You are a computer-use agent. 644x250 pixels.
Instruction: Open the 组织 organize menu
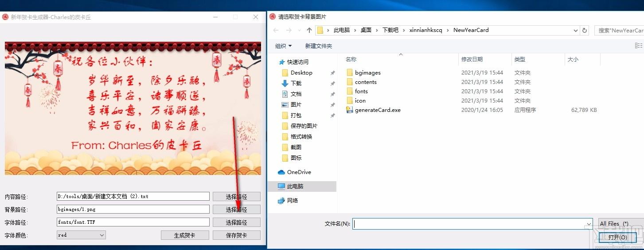click(283, 46)
